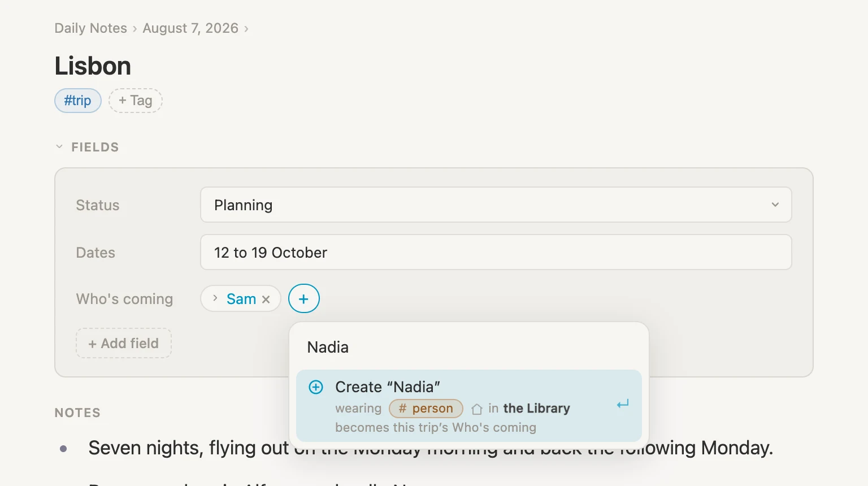868x486 pixels.
Task: Click the Dates field 12 to 19 October
Action: 496,252
